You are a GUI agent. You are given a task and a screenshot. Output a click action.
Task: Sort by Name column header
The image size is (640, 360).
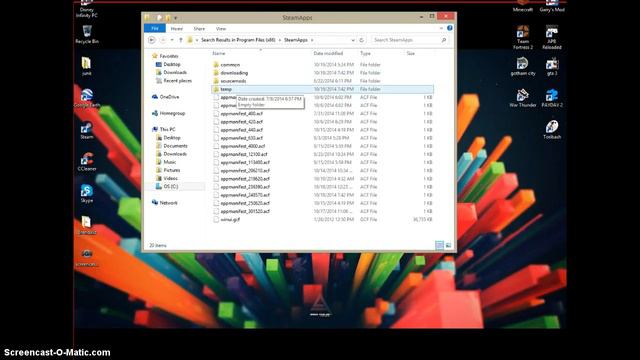point(219,53)
